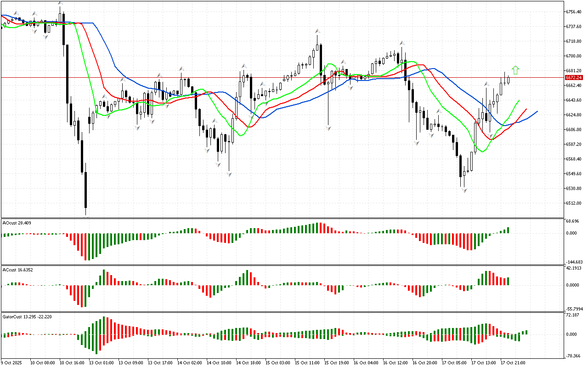Viewport: 588px width, 368px height.
Task: Click the green up-arrow buy signal
Action: [x=515, y=70]
